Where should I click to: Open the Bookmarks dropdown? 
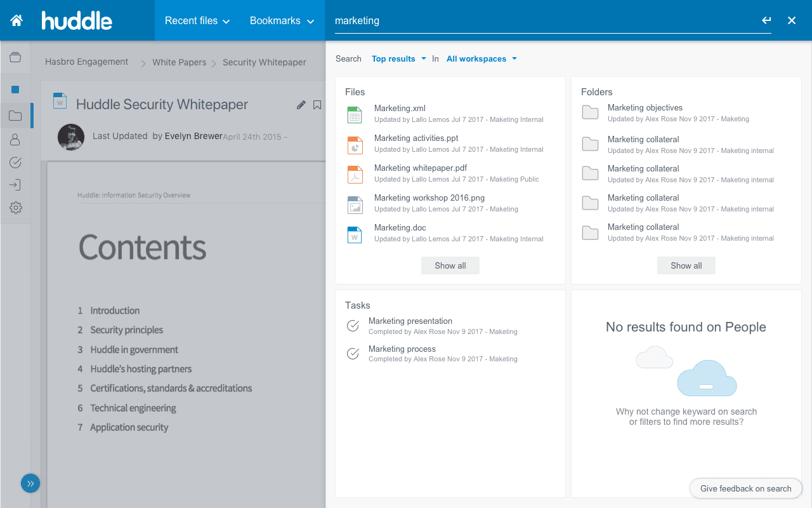click(282, 20)
